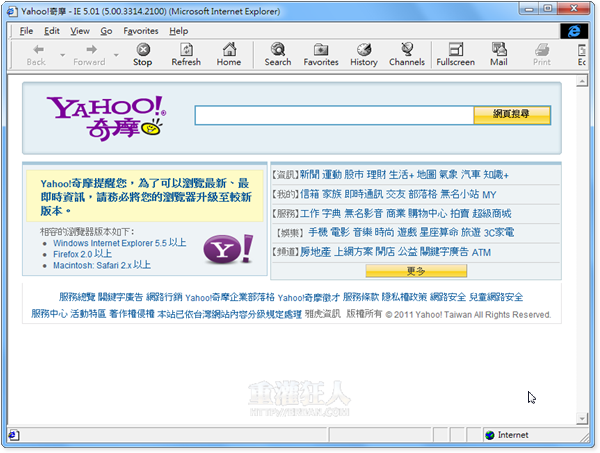Image resolution: width=600 pixels, height=453 pixels.
Task: Click the 更多 button
Action: (416, 271)
